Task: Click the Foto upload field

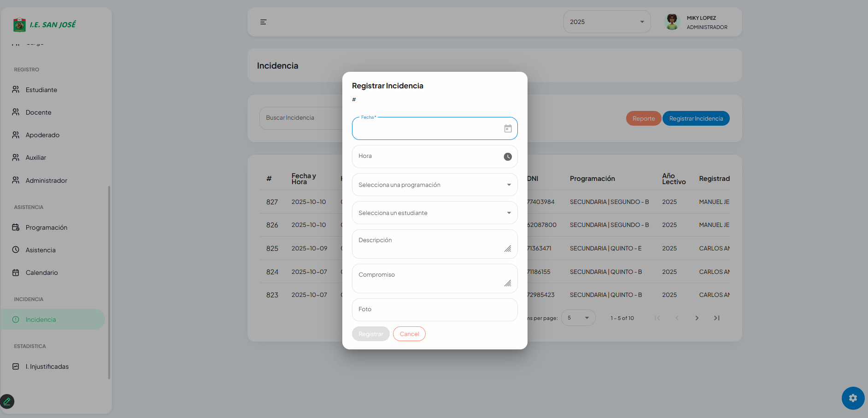Action: pos(434,310)
